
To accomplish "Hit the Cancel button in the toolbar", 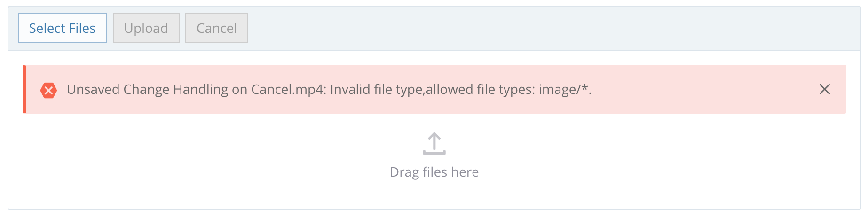I will tap(216, 28).
